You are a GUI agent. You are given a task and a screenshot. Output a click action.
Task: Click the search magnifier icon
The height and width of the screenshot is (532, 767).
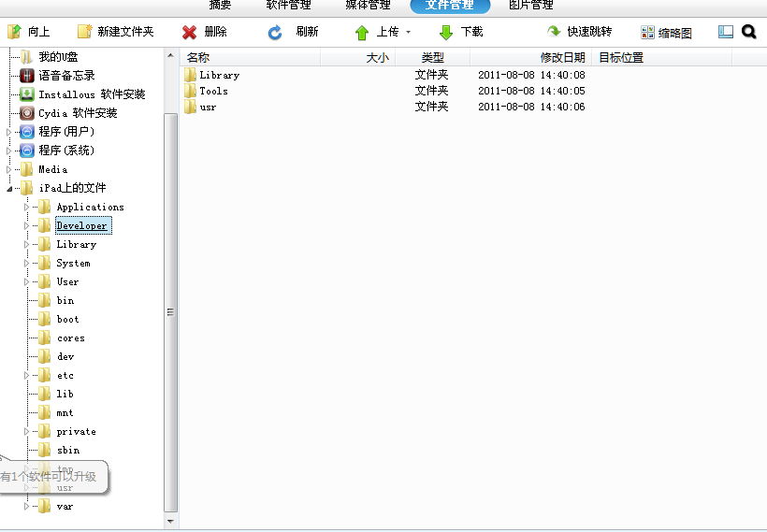748,32
